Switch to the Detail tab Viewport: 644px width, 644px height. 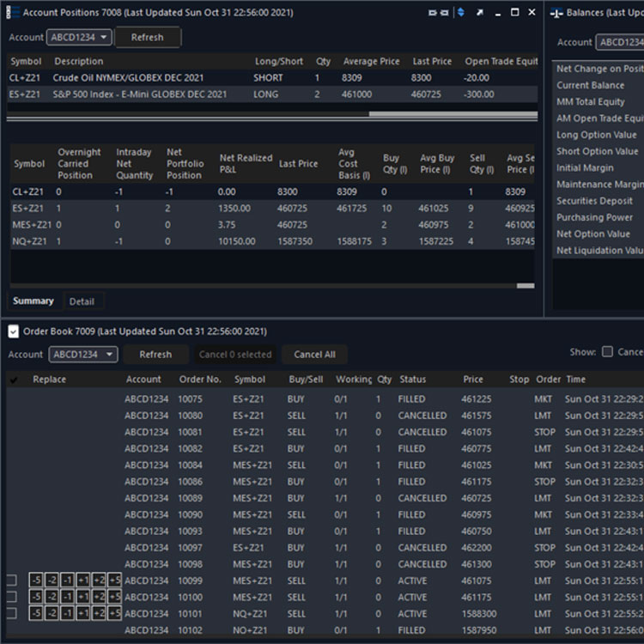click(82, 301)
